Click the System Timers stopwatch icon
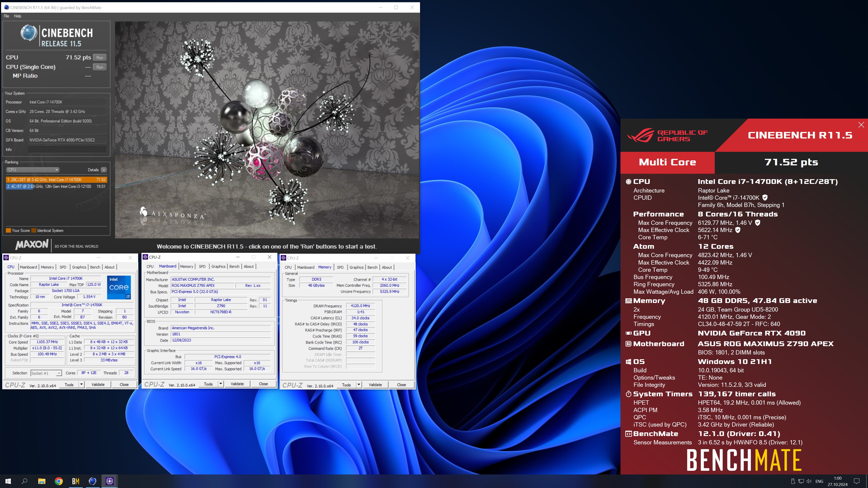This screenshot has width=868, height=488. pyautogui.click(x=628, y=394)
